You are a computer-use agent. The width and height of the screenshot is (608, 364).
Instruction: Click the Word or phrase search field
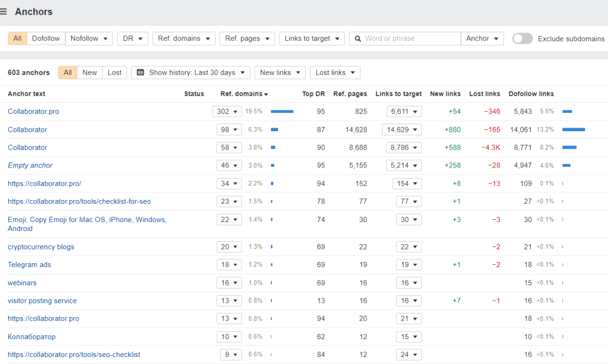pos(410,39)
